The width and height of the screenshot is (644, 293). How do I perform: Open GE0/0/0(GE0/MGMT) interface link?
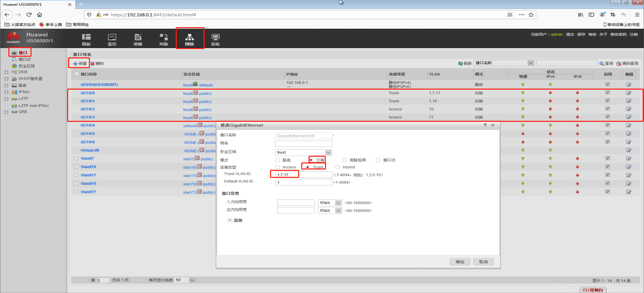click(99, 85)
